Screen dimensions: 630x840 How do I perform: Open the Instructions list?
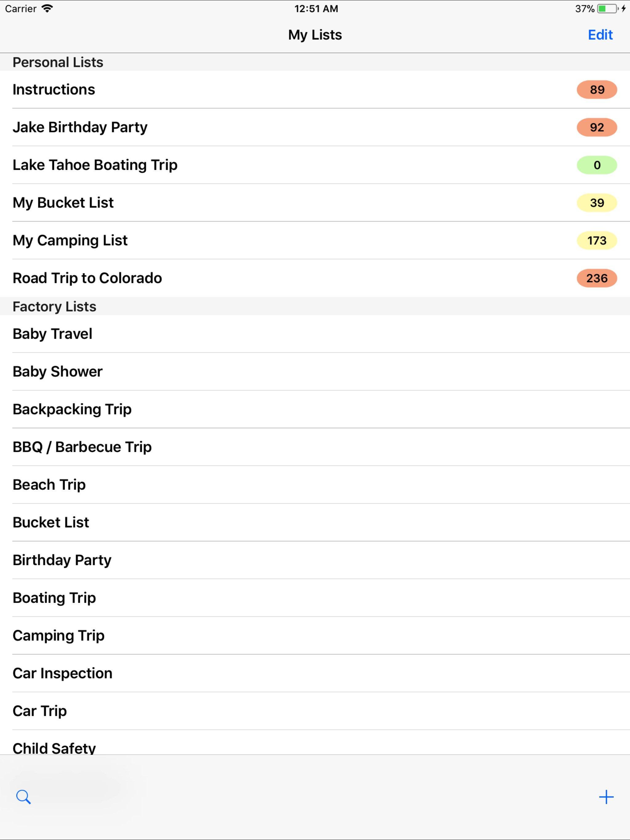pos(54,89)
